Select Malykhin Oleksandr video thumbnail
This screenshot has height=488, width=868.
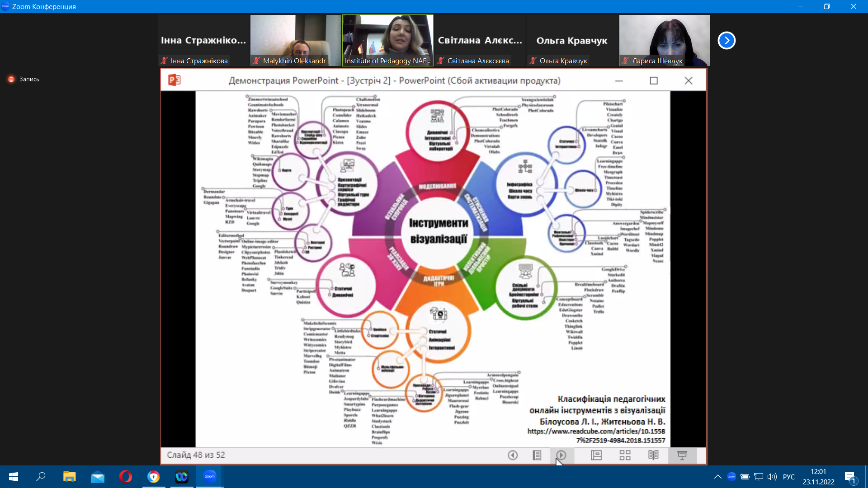point(296,40)
